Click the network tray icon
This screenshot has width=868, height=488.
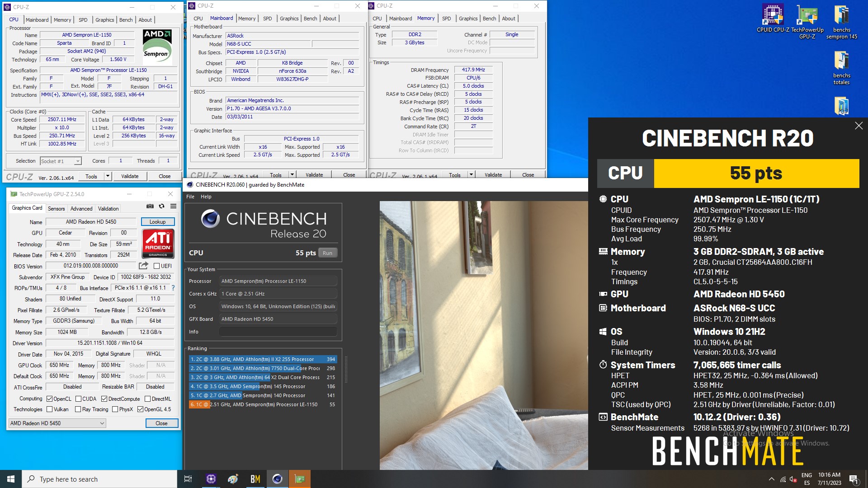pyautogui.click(x=783, y=479)
